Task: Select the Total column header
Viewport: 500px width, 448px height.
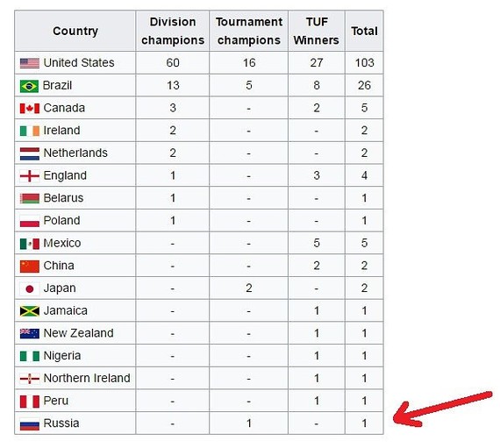Action: (x=364, y=31)
